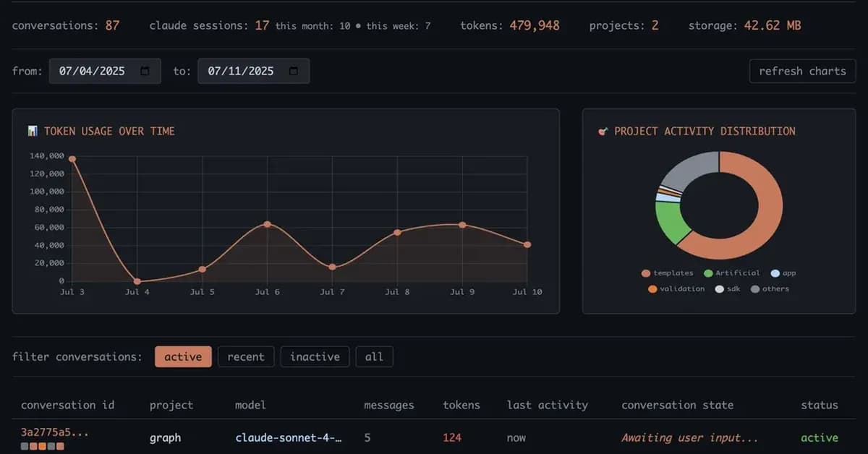Toggle the active conversations filter

[x=183, y=356]
